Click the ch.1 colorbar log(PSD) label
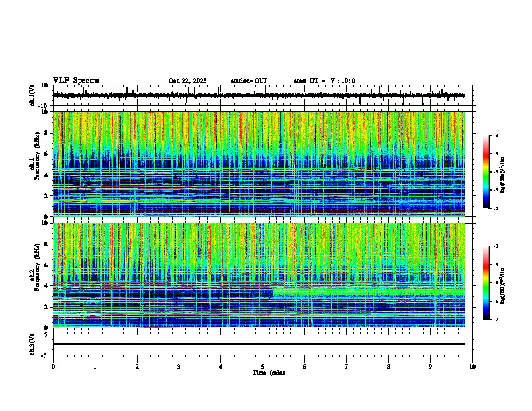Viewport: 532px width, 411px height. click(503, 175)
